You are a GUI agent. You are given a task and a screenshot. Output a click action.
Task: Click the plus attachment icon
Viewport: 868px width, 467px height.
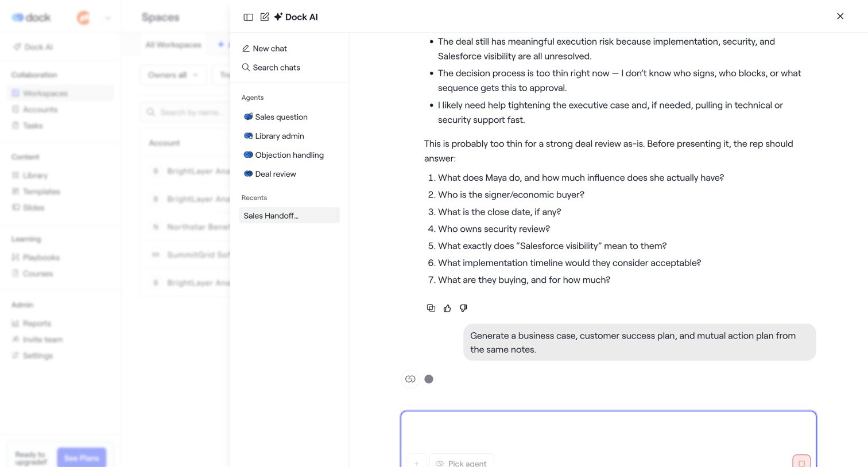tap(416, 462)
